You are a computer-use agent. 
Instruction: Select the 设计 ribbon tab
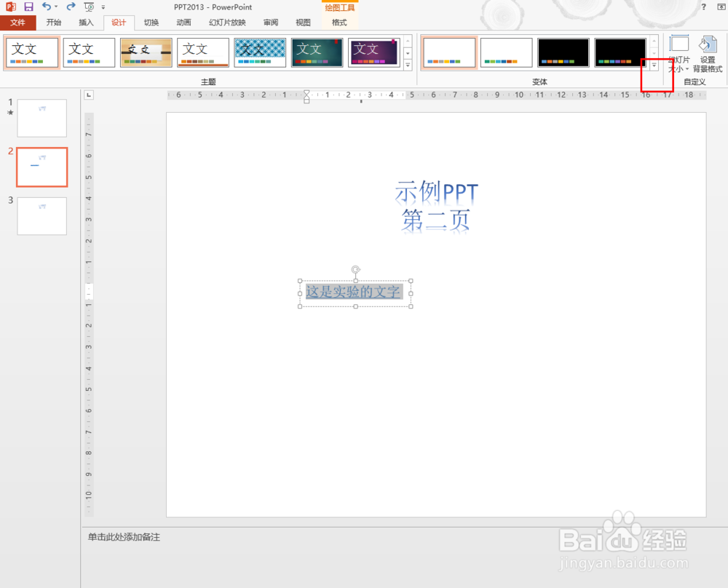tap(119, 23)
